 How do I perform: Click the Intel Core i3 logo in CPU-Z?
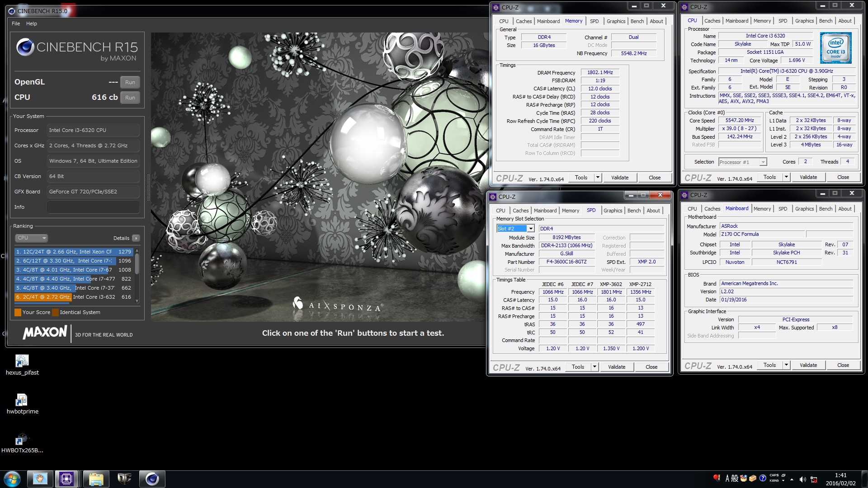836,47
